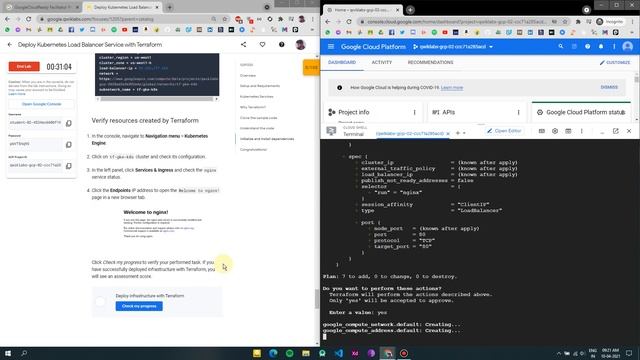
Task: Copy the lab password
Action: click(69, 144)
